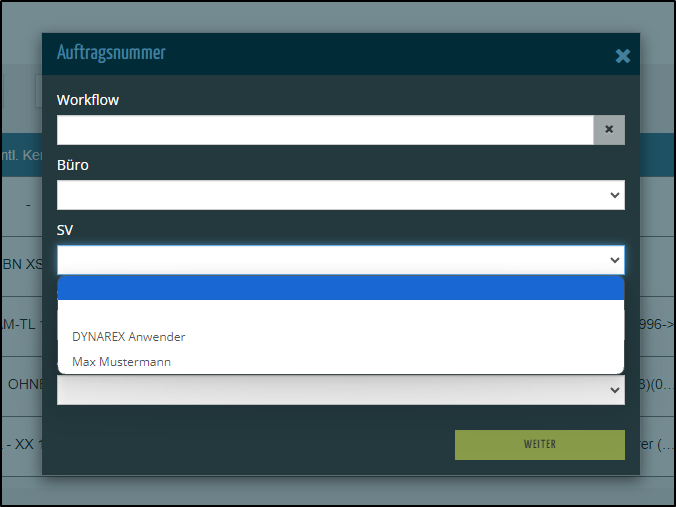Click the Auftragsnummer dialog title
The height and width of the screenshot is (507, 676).
coord(111,54)
